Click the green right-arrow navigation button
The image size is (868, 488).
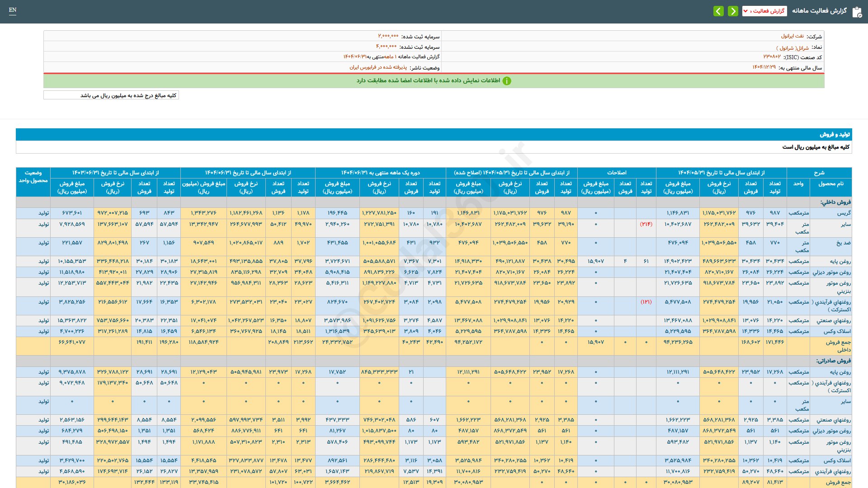click(x=733, y=11)
